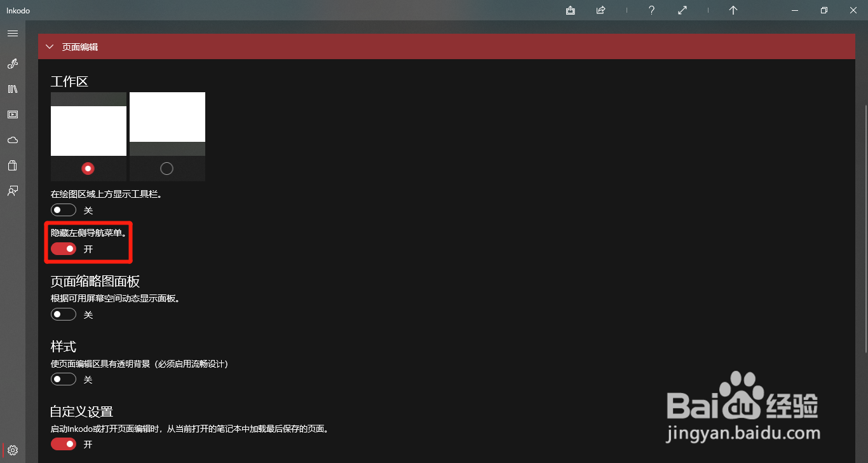
Task: Toggle fullscreen with diagonal arrows icon
Action: click(682, 10)
